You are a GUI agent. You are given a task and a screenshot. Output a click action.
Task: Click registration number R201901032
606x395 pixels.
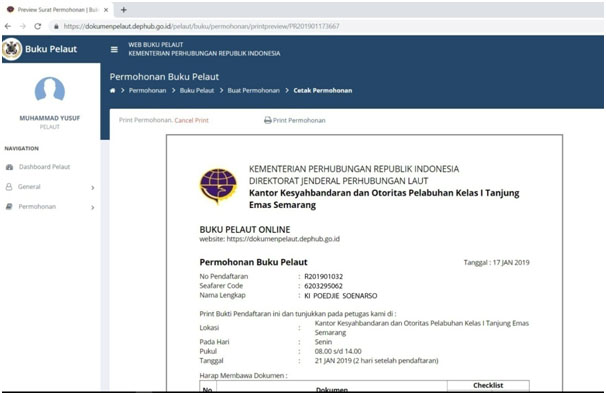pyautogui.click(x=323, y=276)
